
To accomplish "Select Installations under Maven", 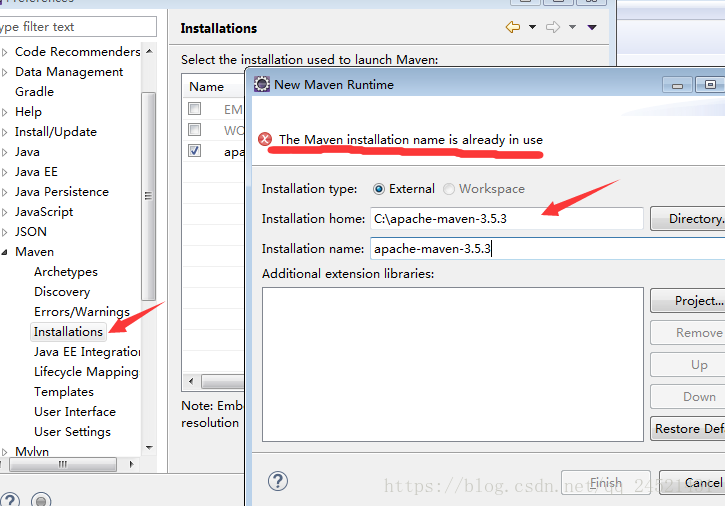I will (x=68, y=332).
